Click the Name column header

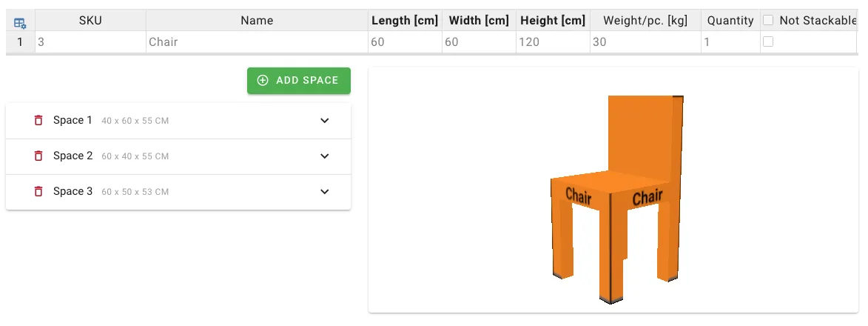pos(257,21)
